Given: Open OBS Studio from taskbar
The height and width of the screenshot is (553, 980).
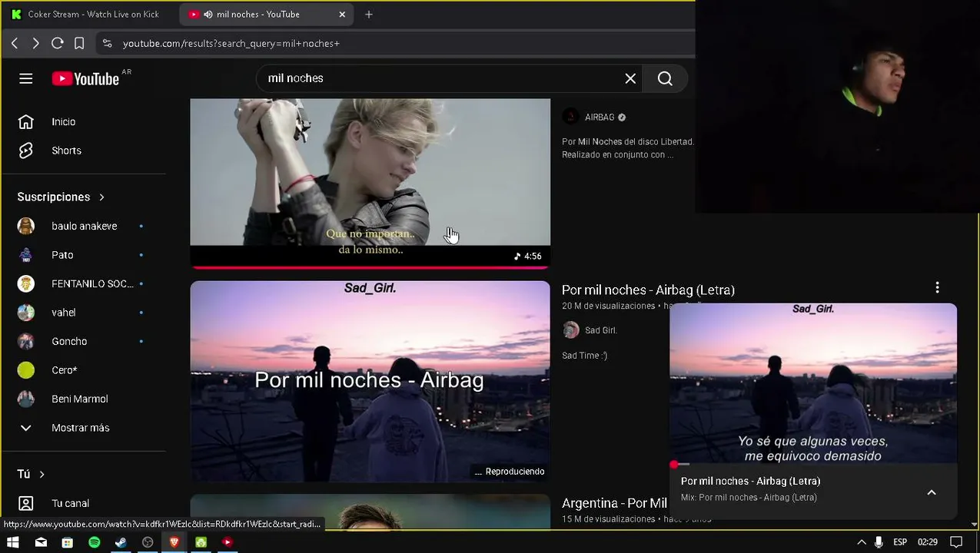Looking at the screenshot, I should tap(148, 542).
